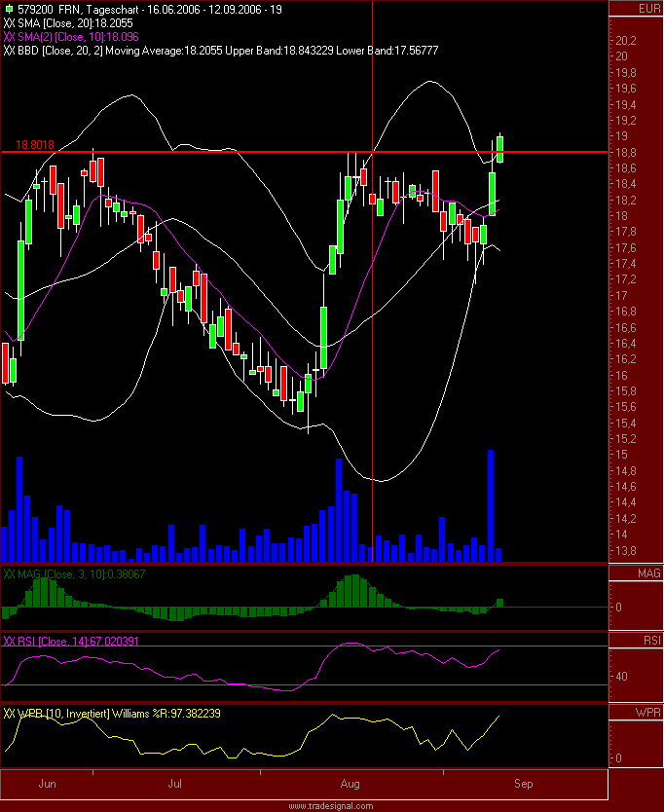Click the 'Sep' month label on time axis
Screen dimensions: 664x812
coord(523,784)
